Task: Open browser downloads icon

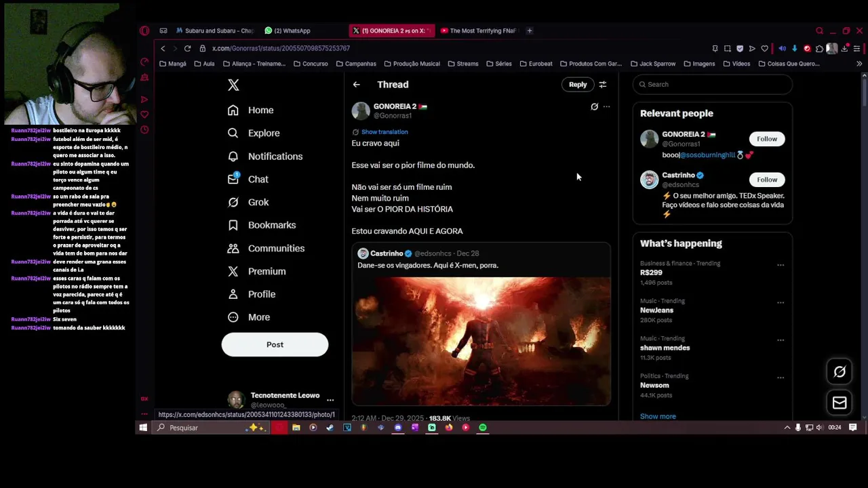Action: 844,48
